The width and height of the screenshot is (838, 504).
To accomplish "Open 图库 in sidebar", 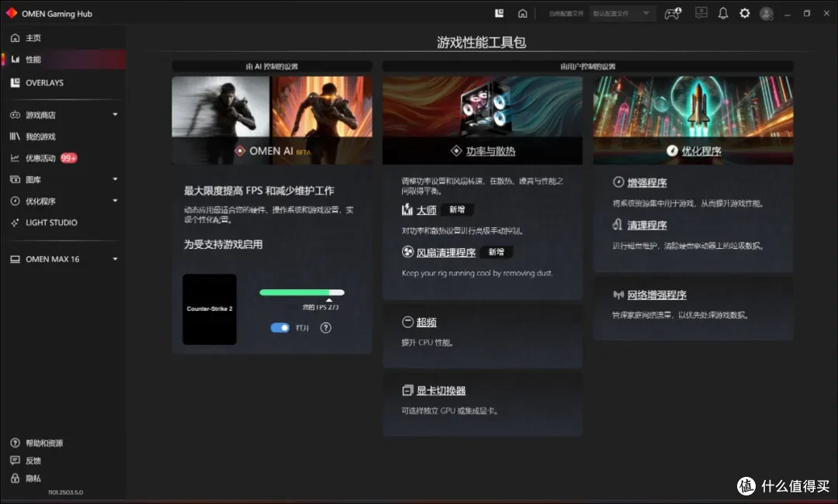I will click(33, 179).
